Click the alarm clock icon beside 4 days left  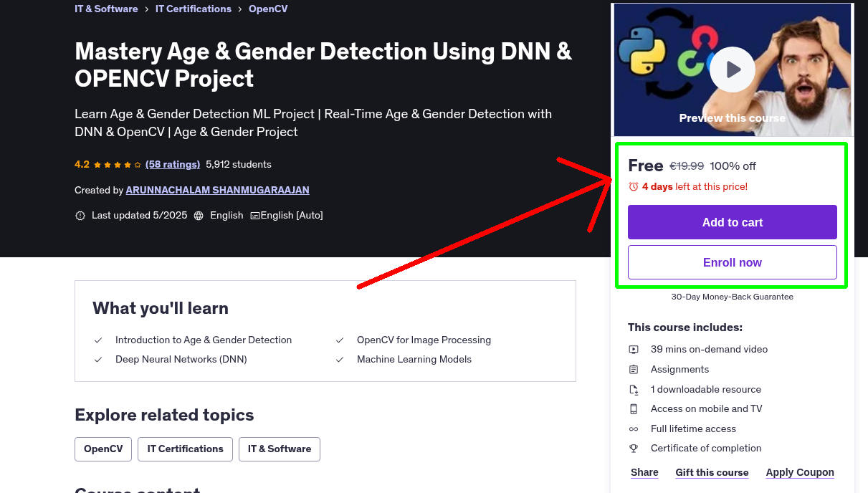pos(633,186)
